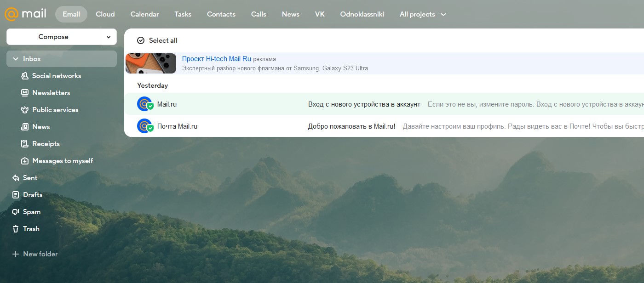644x283 pixels.
Task: Select the Drafts folder icon
Action: (x=15, y=194)
